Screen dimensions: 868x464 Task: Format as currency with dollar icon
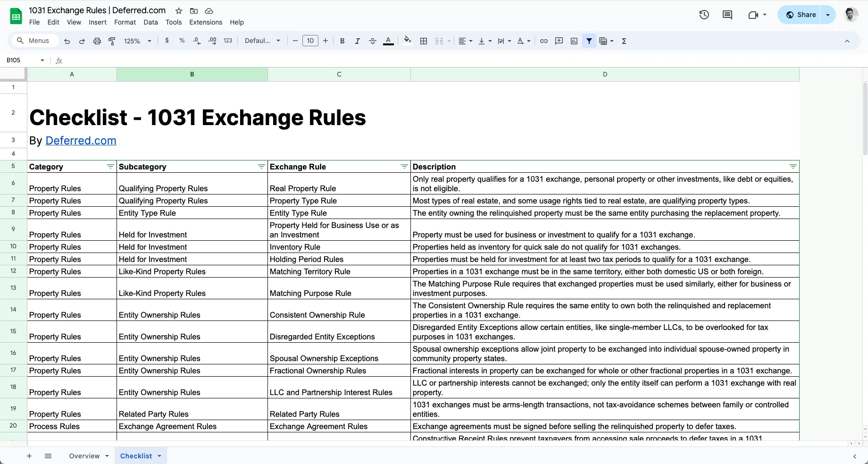[167, 41]
